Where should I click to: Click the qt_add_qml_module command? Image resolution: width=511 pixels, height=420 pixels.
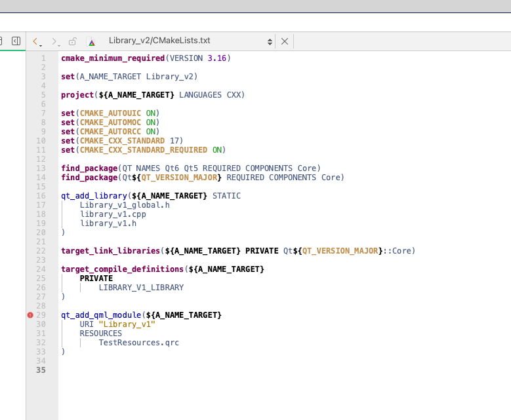tap(101, 315)
